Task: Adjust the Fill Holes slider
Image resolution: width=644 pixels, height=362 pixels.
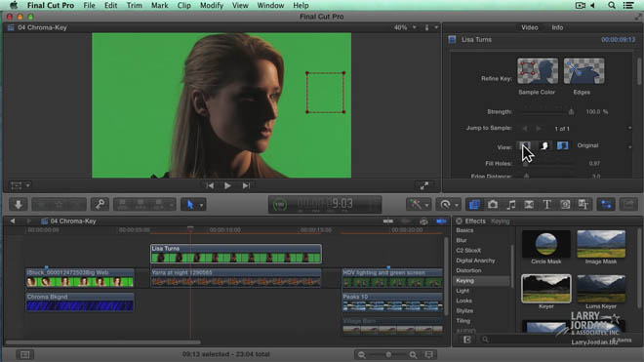Action: click(548, 164)
